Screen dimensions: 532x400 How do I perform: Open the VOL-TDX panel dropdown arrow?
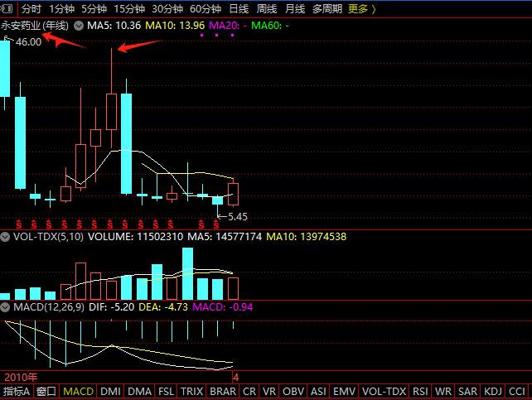coord(5,237)
